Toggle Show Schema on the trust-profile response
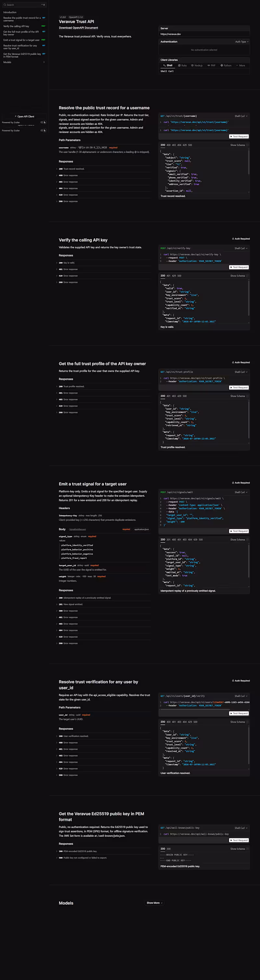Image resolution: width=260 pixels, height=980 pixels. [240, 396]
